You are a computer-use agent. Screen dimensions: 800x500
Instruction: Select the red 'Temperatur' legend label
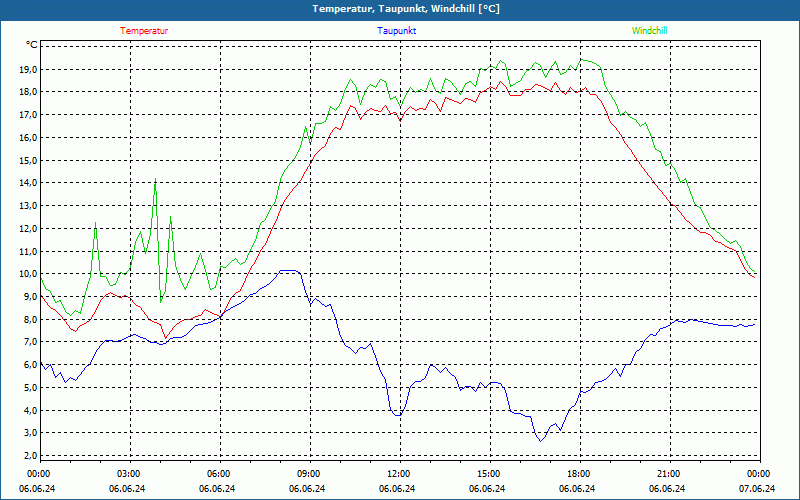click(x=144, y=31)
